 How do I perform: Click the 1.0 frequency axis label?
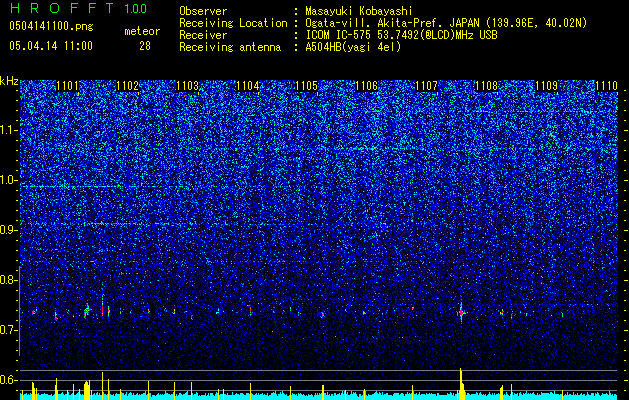coord(9,181)
